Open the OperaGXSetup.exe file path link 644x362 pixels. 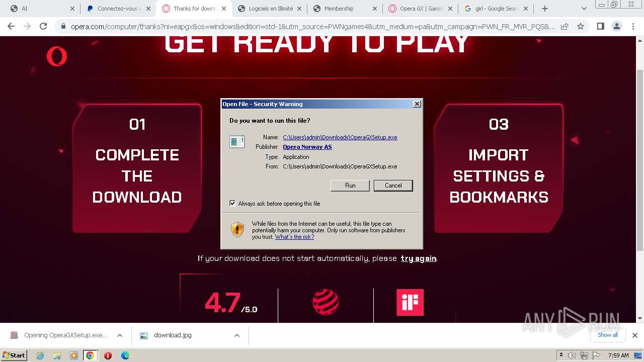click(340, 137)
